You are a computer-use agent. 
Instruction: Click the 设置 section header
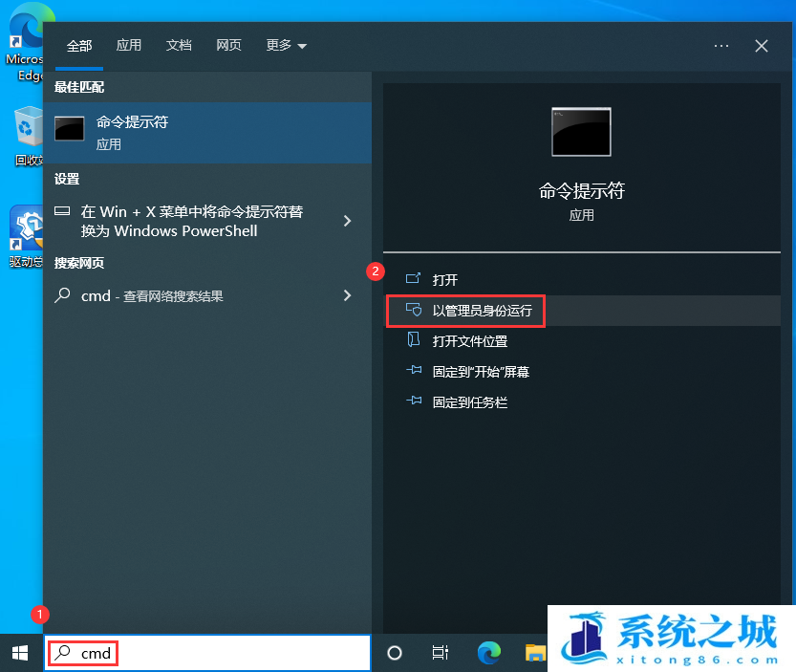pyautogui.click(x=67, y=179)
